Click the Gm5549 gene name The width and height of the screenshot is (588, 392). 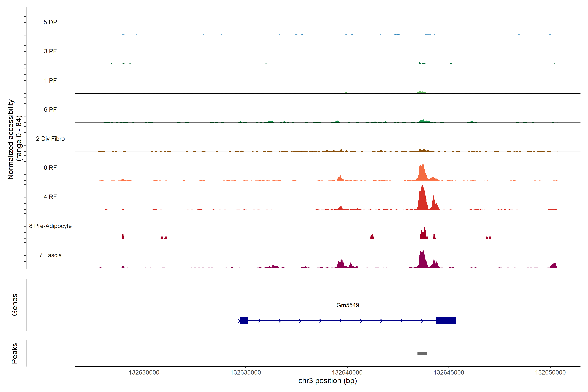coord(348,305)
